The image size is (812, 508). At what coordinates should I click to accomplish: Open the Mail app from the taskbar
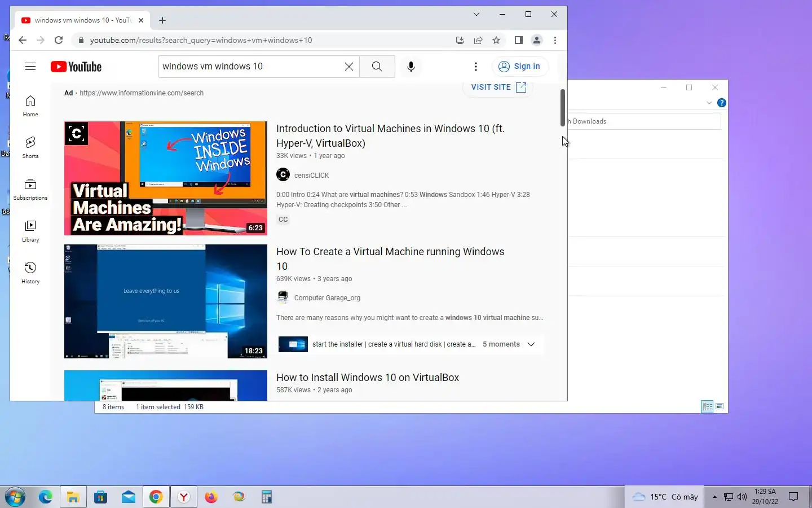129,497
